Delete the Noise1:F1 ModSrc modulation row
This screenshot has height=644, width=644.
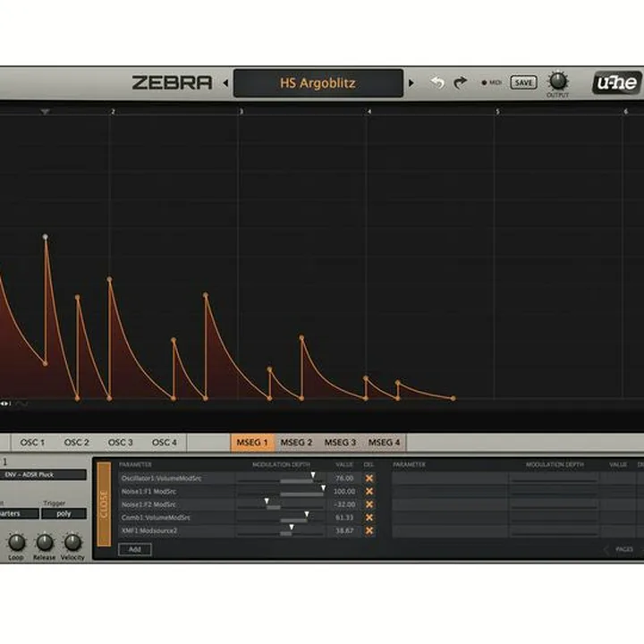pyautogui.click(x=369, y=491)
